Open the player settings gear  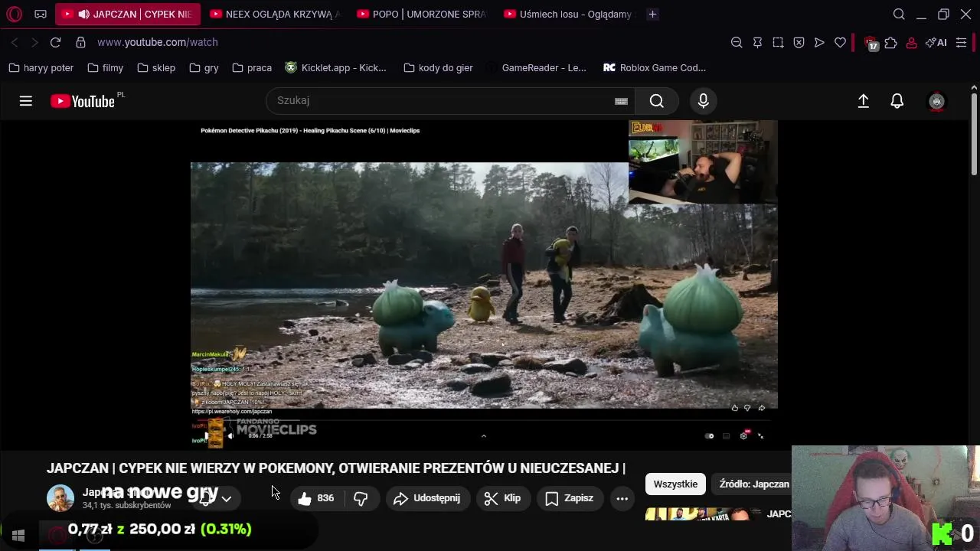tap(743, 436)
